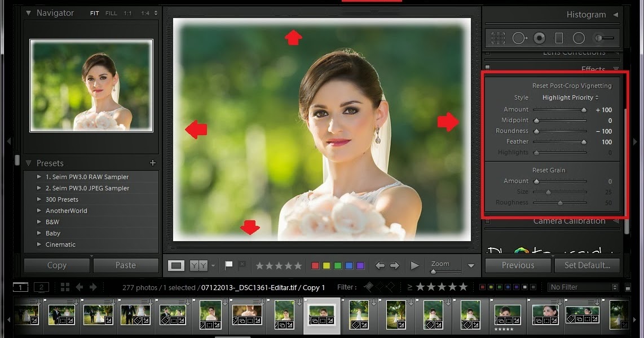The image size is (644, 338).
Task: Set Navigator zoom to FILL
Action: click(111, 13)
